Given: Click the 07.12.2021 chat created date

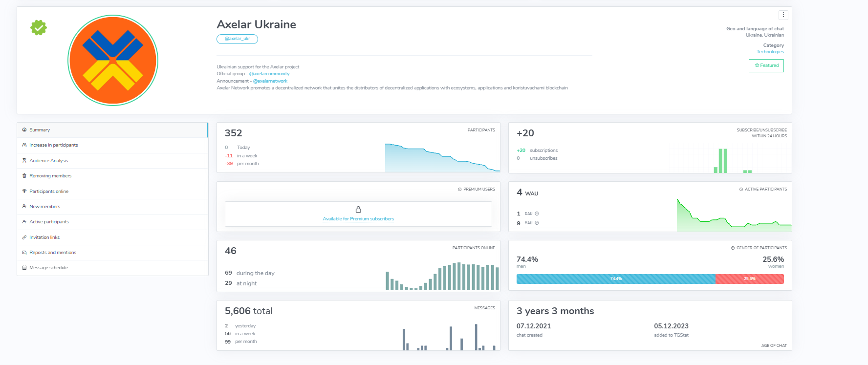Looking at the screenshot, I should (534, 326).
